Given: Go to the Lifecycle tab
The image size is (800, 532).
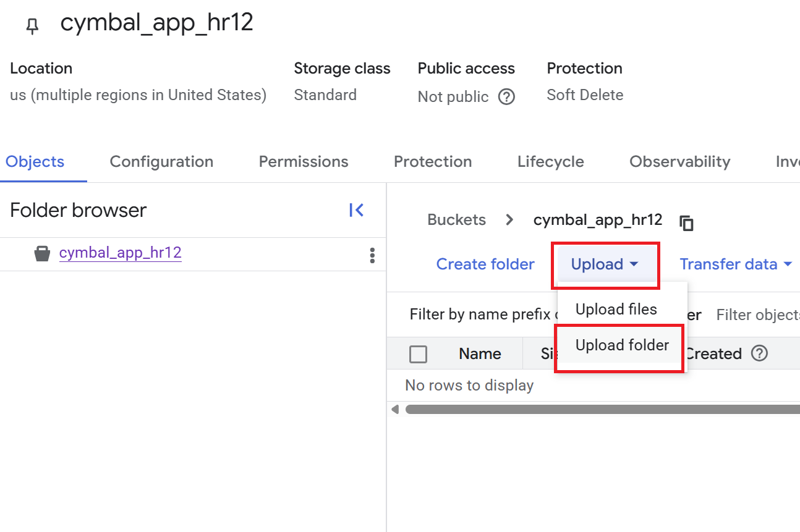Looking at the screenshot, I should [550, 162].
